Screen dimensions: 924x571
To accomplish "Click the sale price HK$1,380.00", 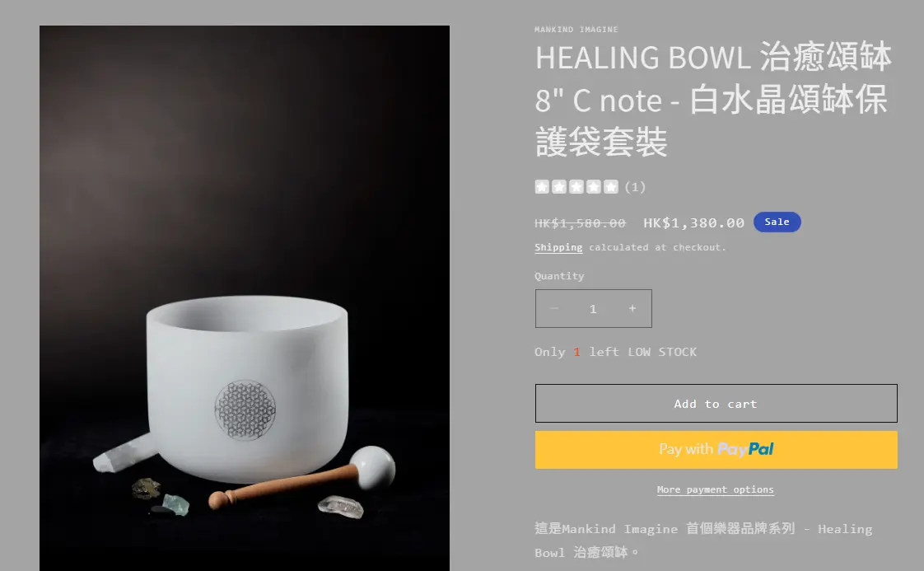I will tap(693, 223).
